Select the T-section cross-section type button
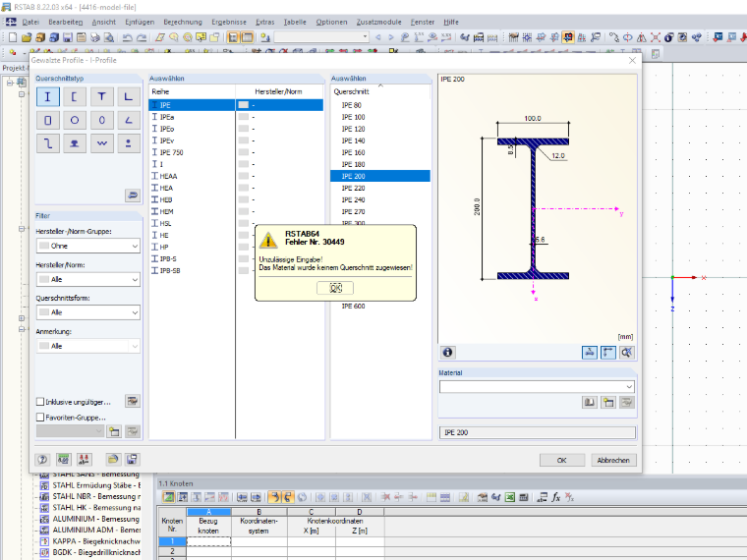The width and height of the screenshot is (747, 560). tap(101, 96)
